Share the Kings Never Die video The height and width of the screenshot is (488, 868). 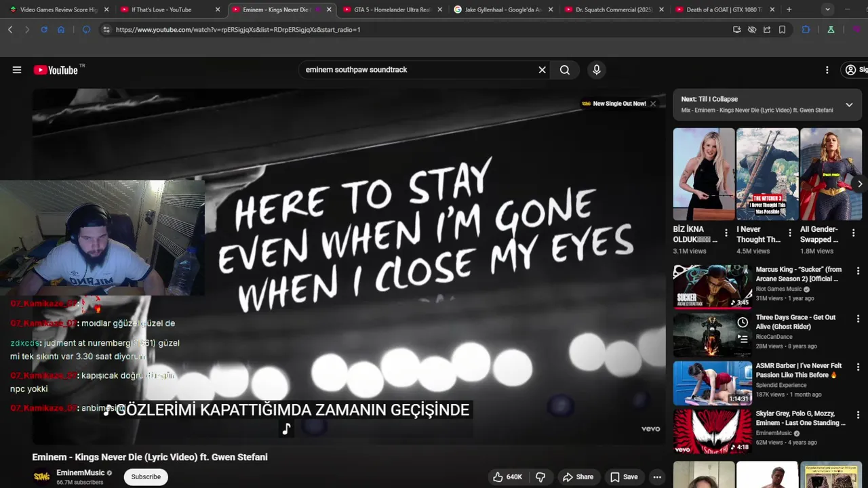578,477
